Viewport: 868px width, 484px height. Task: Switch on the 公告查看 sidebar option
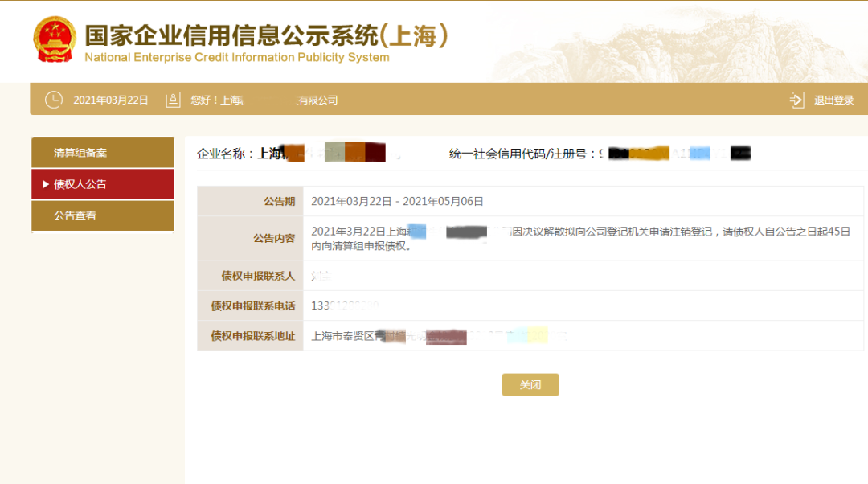pyautogui.click(x=102, y=215)
